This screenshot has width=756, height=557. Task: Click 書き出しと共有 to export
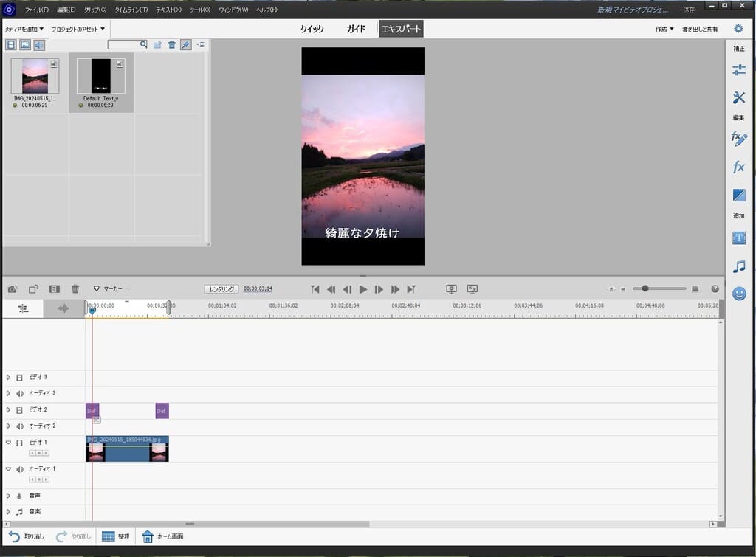[x=700, y=29]
